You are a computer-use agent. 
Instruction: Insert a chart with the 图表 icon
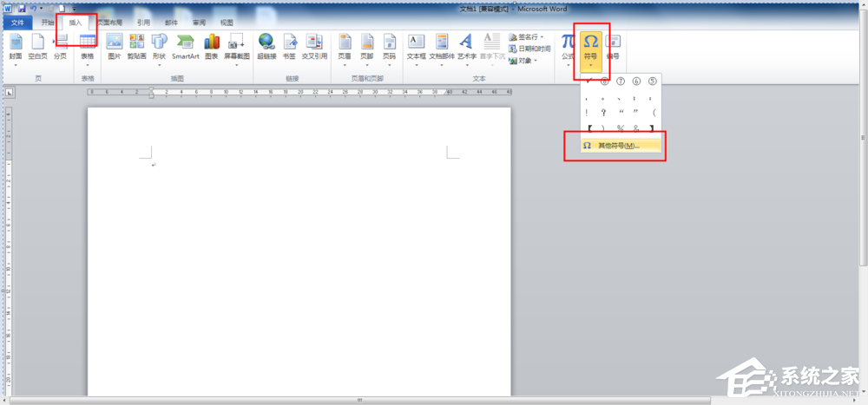tap(212, 47)
